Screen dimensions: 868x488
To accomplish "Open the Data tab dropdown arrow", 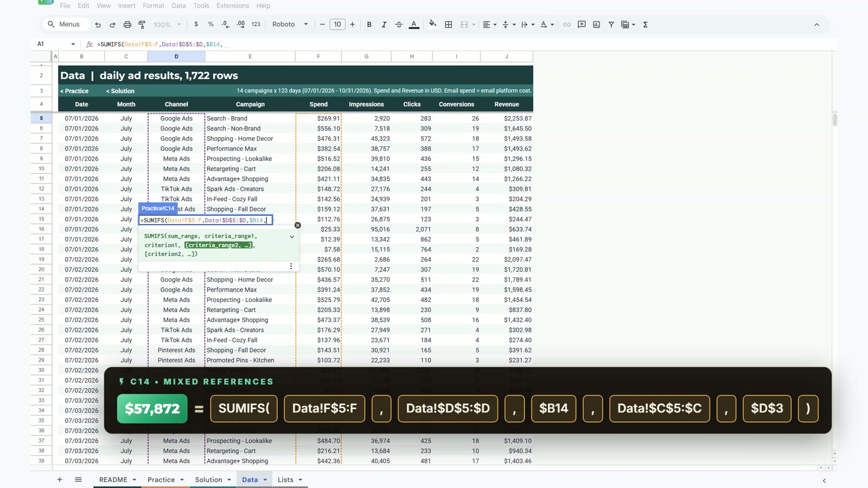I will [x=265, y=480].
